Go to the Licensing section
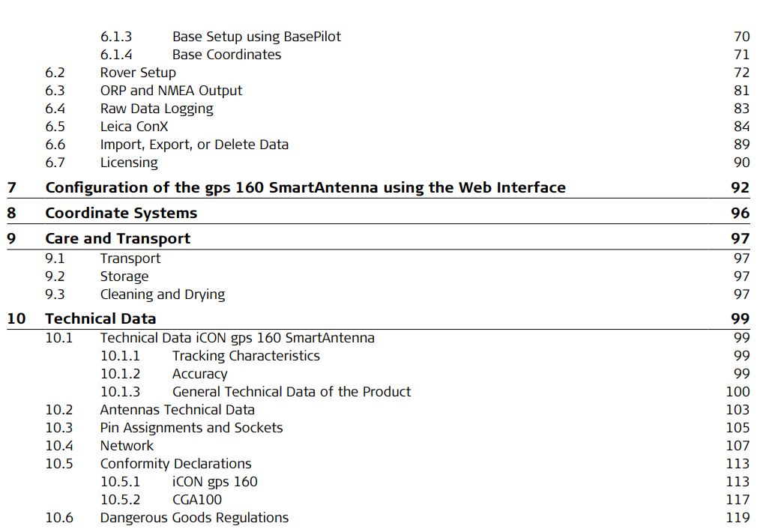The width and height of the screenshot is (763, 532). (x=129, y=163)
